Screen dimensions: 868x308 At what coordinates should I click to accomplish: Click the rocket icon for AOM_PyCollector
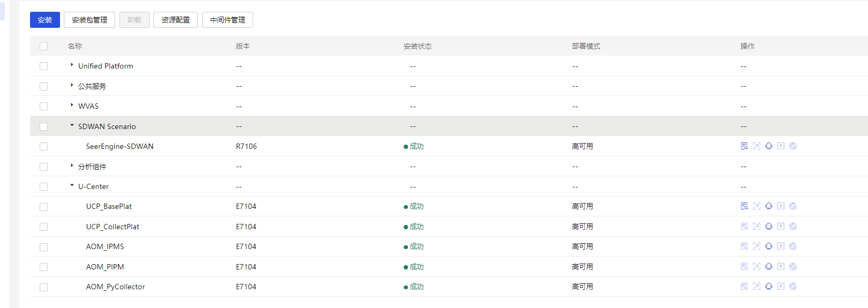[769, 287]
